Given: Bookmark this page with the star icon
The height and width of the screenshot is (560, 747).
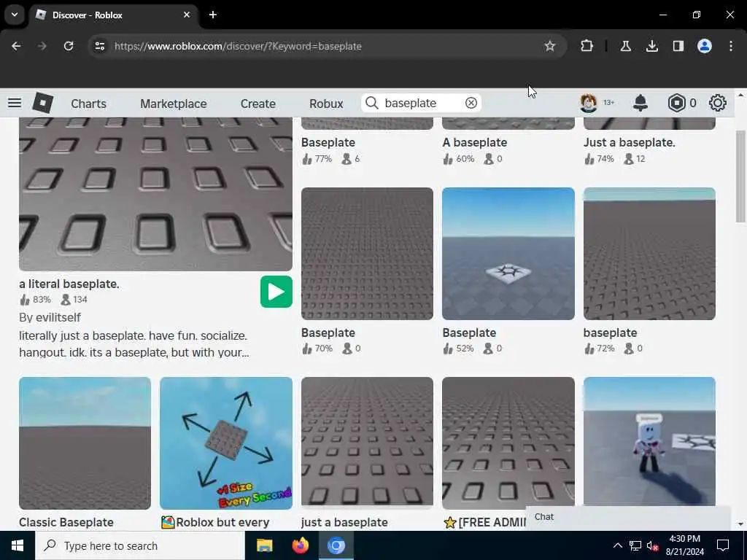Looking at the screenshot, I should (550, 46).
